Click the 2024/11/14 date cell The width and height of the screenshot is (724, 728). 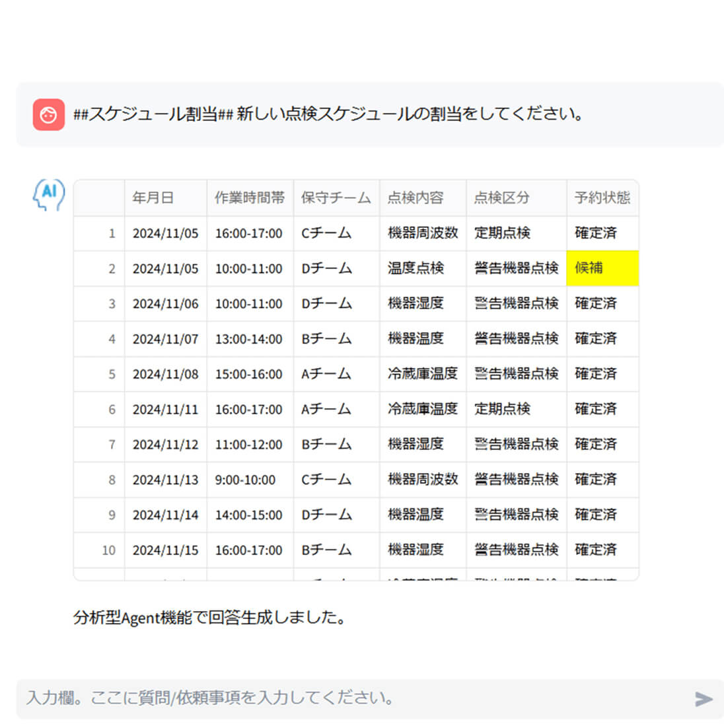pos(165,515)
